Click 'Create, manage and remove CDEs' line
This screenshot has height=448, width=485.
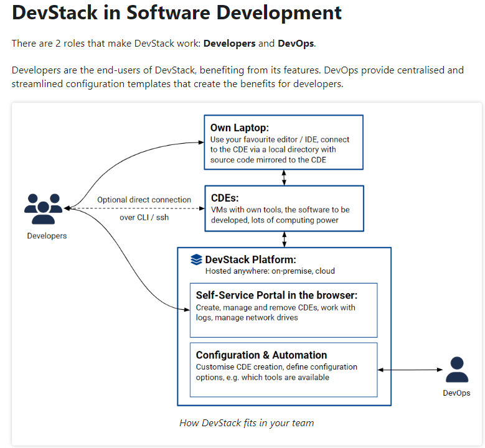click(276, 307)
